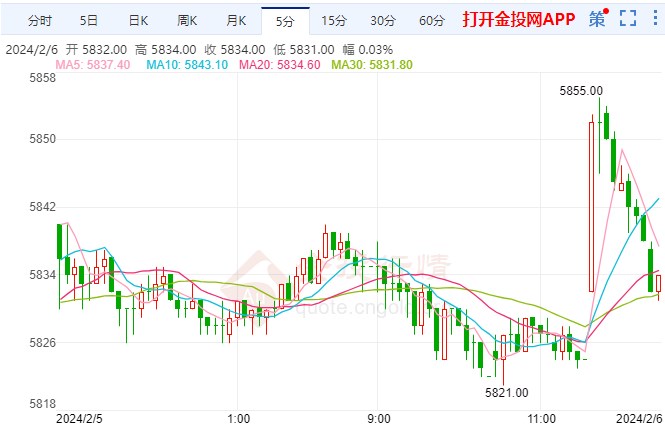The image size is (665, 424).
Task: Click the 高 5834.00 high value
Action: [x=165, y=50]
